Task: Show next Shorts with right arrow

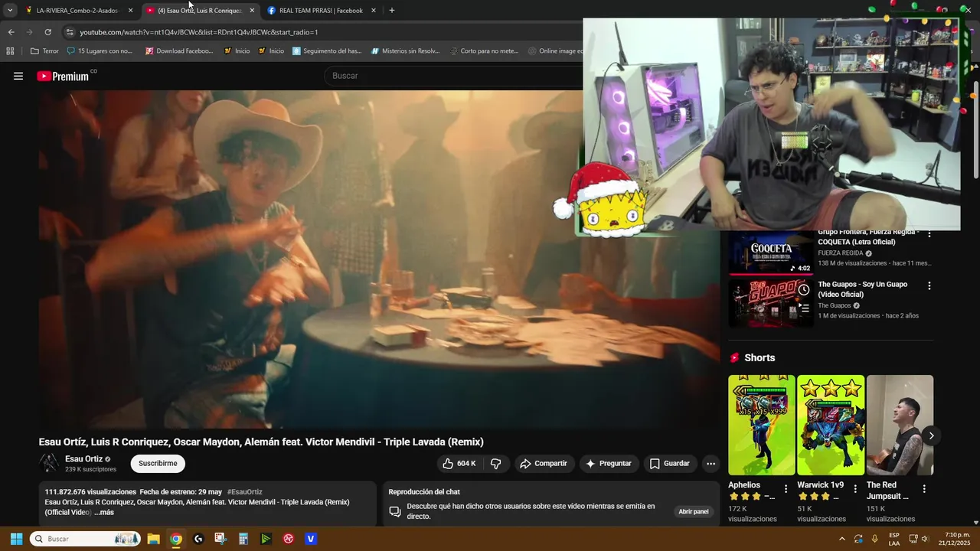Action: point(931,435)
